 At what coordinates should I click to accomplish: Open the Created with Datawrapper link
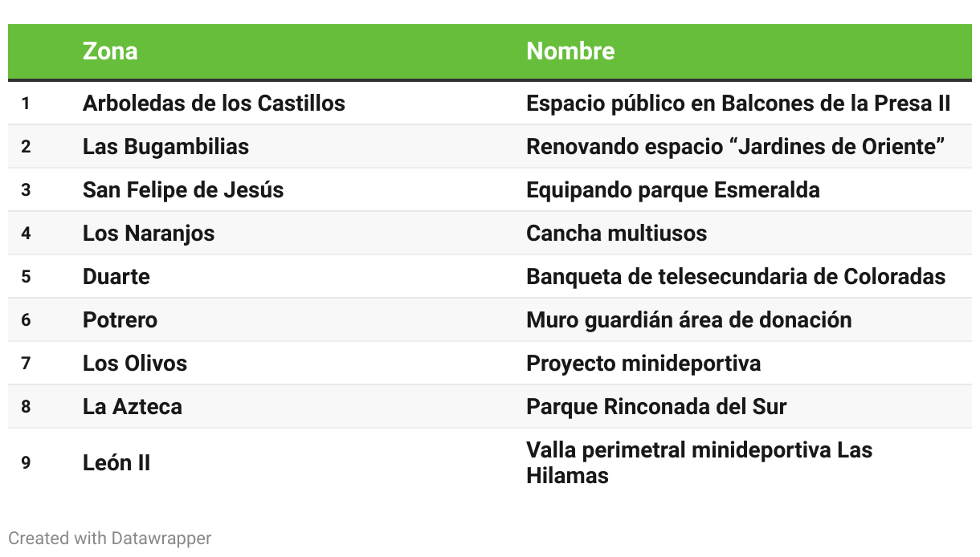point(110,539)
